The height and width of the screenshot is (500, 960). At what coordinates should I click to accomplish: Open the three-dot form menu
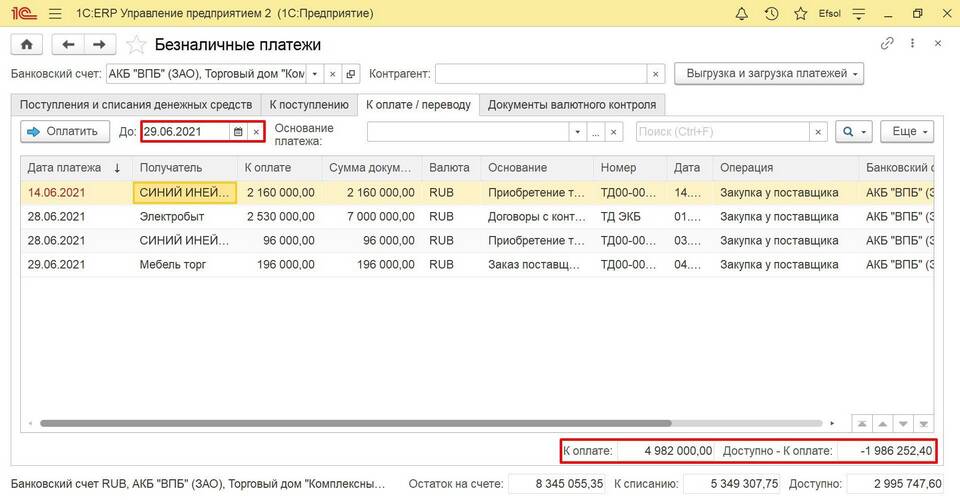[x=912, y=43]
